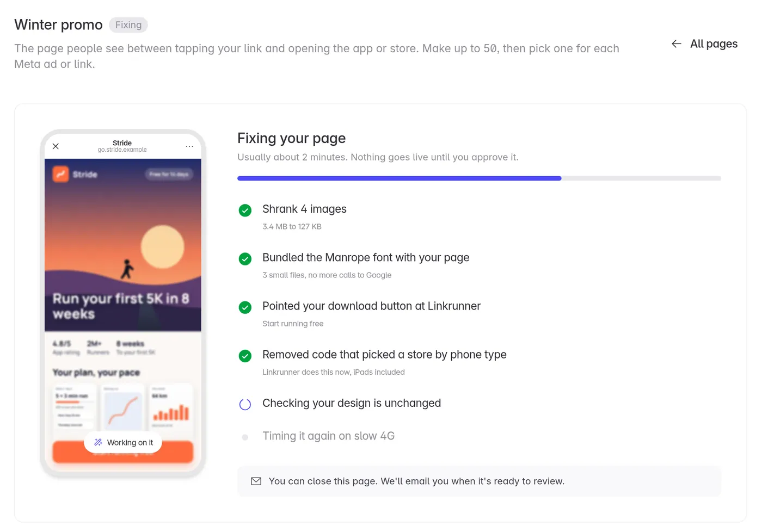
Task: Click the back arrow beside All pages
Action: tap(677, 44)
